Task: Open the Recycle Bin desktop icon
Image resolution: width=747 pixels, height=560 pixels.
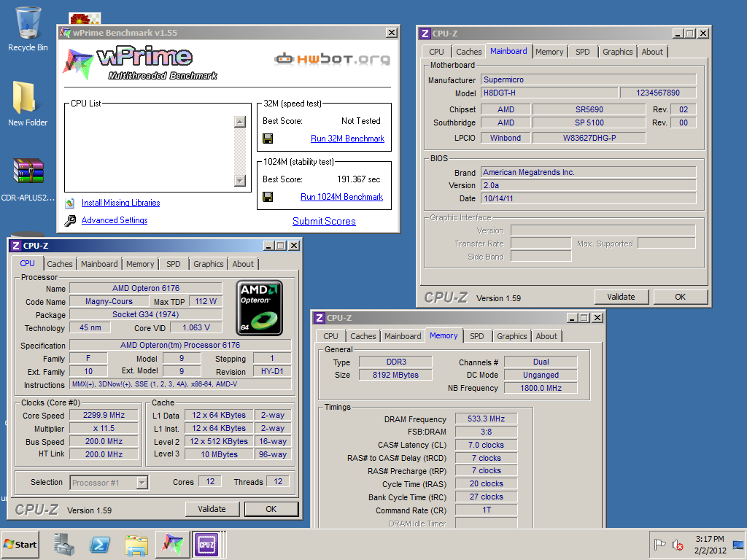Action: 28,28
